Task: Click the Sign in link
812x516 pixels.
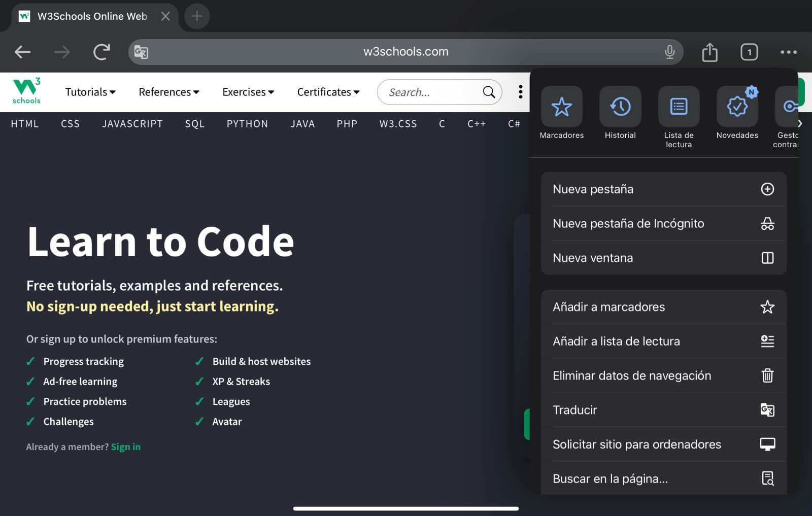Action: (x=126, y=447)
